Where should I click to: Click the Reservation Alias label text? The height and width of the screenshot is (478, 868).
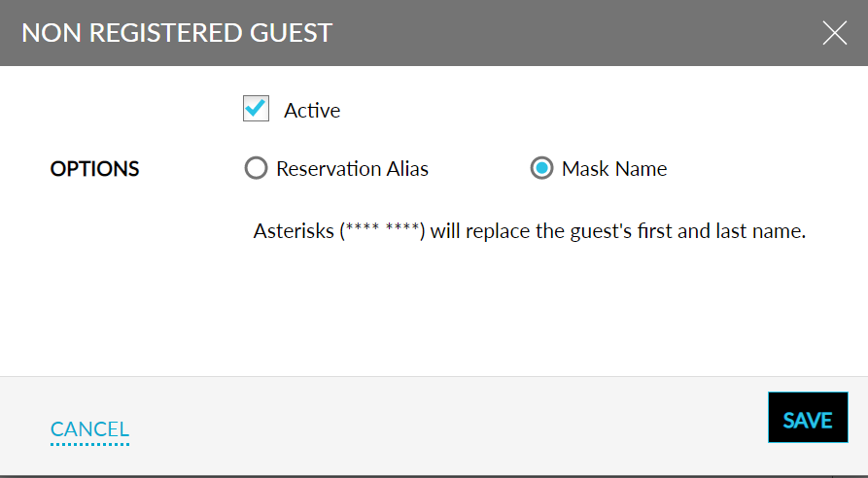(x=352, y=169)
